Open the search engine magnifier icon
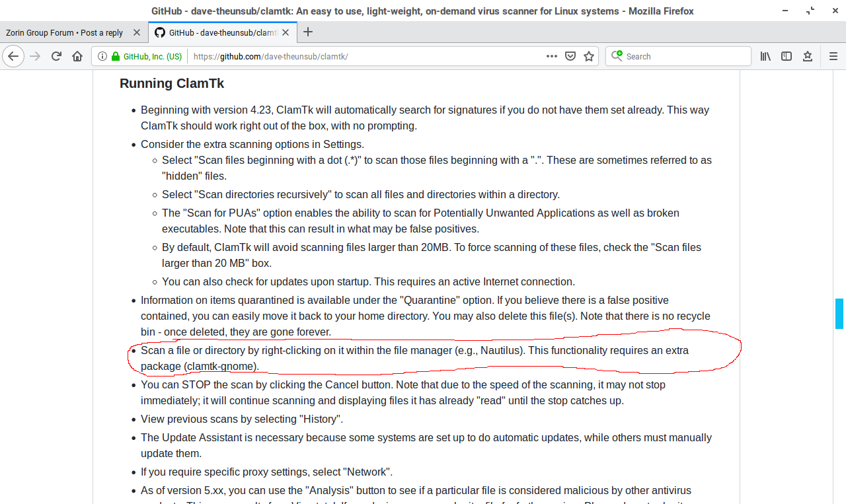Image resolution: width=846 pixels, height=504 pixels. 617,56
